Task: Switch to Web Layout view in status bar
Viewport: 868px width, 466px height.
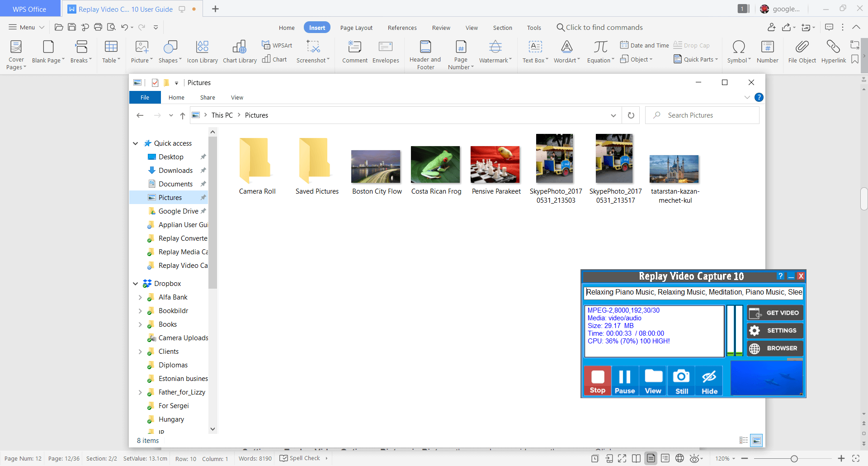Action: pos(679,458)
